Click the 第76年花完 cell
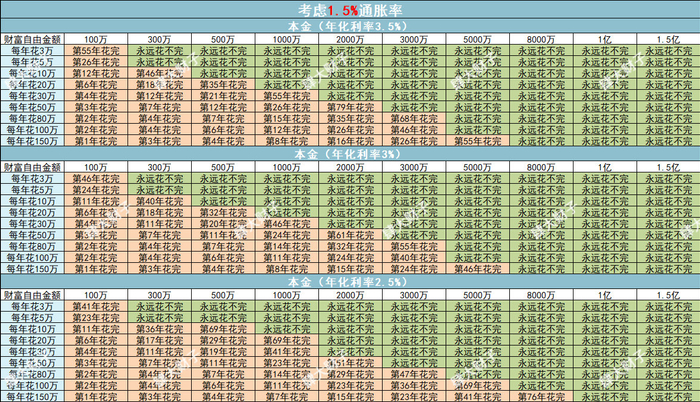This screenshot has height=402, width=700. click(541, 396)
